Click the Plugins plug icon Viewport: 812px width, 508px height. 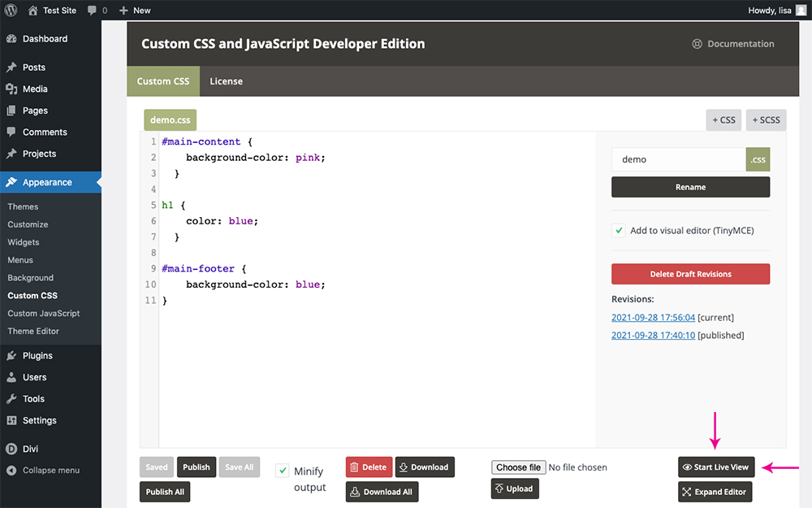(11, 356)
